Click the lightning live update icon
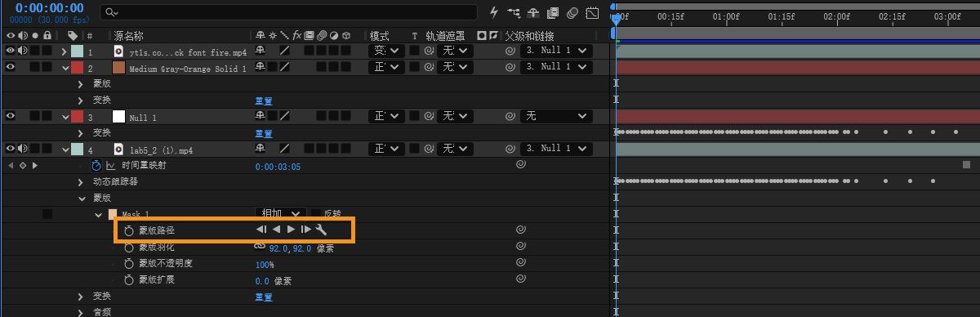This screenshot has height=317, width=980. (493, 12)
